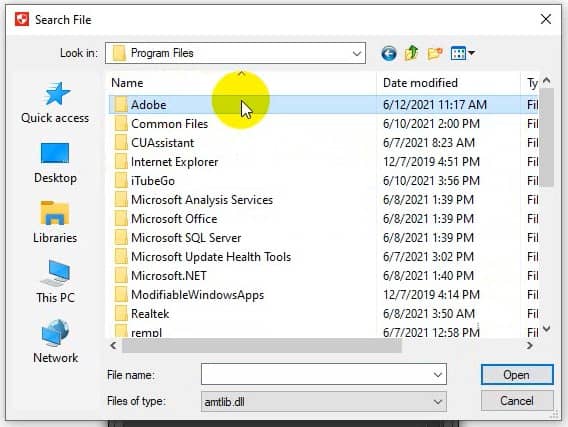Screen dimensions: 568x427
Task: Go up one folder level icon
Action: 412,53
